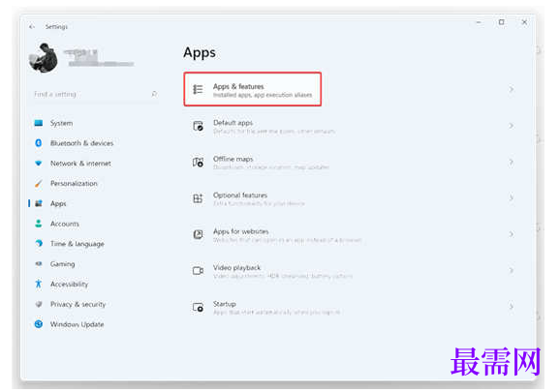
Task: Open Network & internet settings
Action: click(80, 164)
